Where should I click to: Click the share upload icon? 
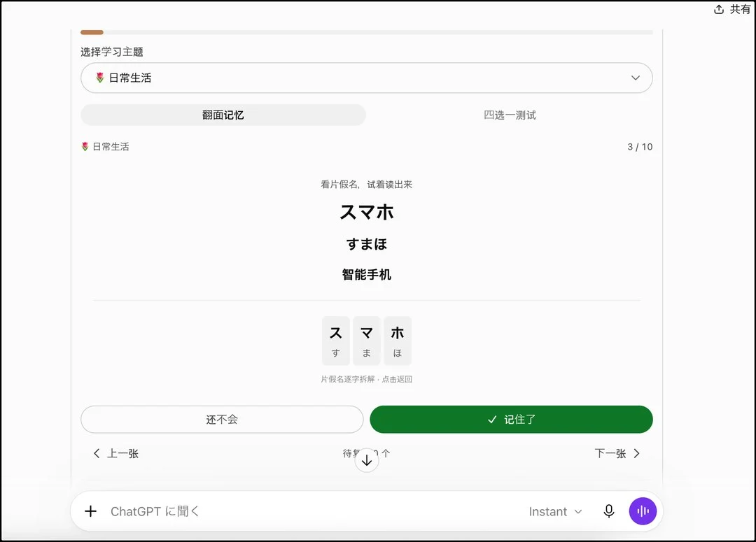click(x=719, y=9)
